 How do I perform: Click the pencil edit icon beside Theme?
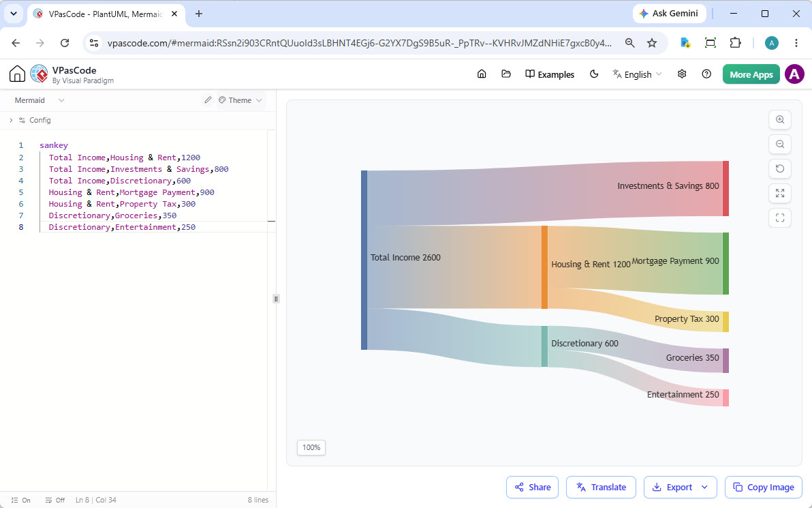pos(208,100)
